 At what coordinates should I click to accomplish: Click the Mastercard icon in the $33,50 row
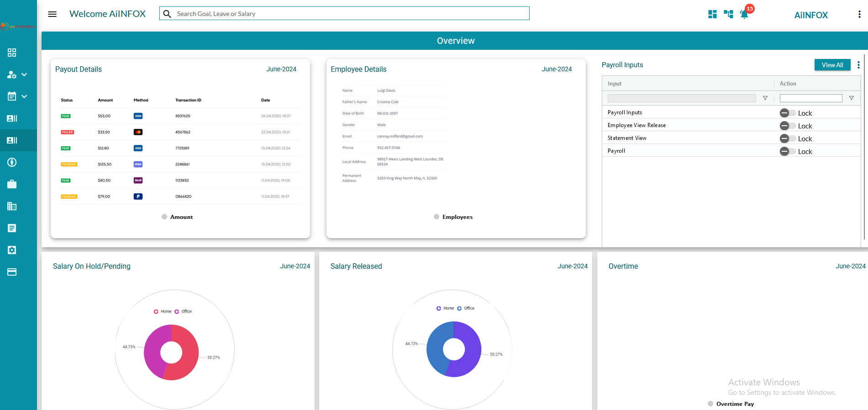click(x=138, y=132)
